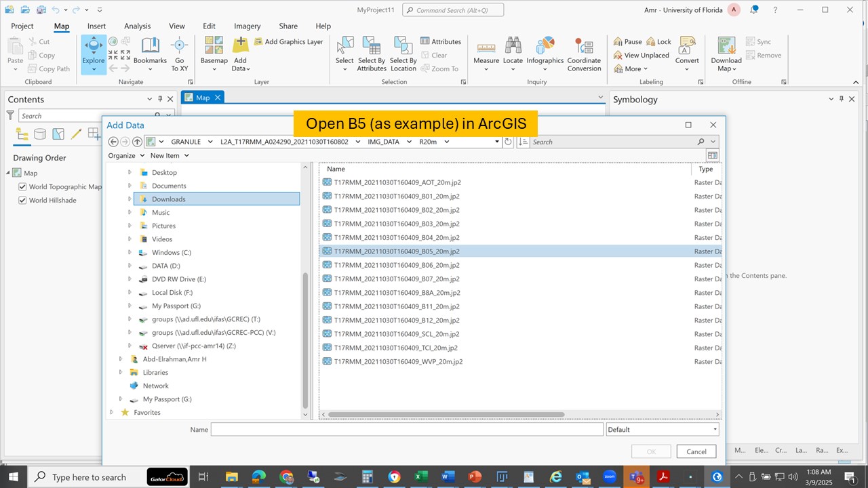Click the view-options icon above the Type column
This screenshot has width=868, height=488.
[712, 155]
